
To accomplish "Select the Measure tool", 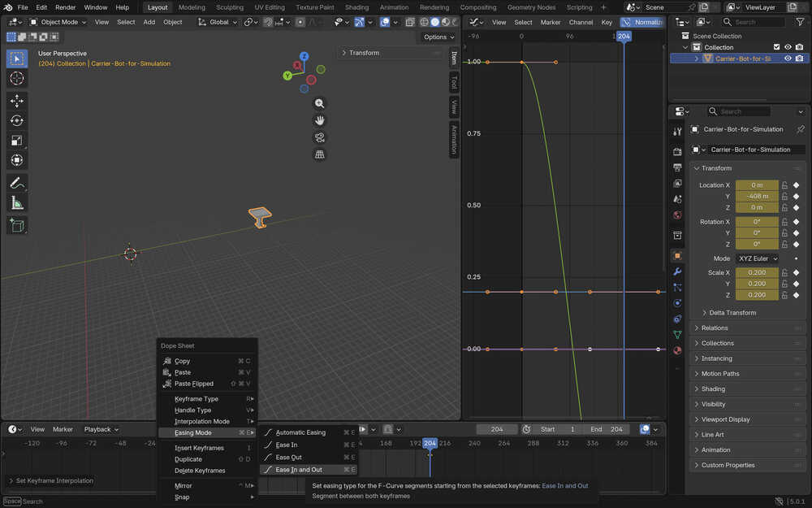I will pos(17,202).
